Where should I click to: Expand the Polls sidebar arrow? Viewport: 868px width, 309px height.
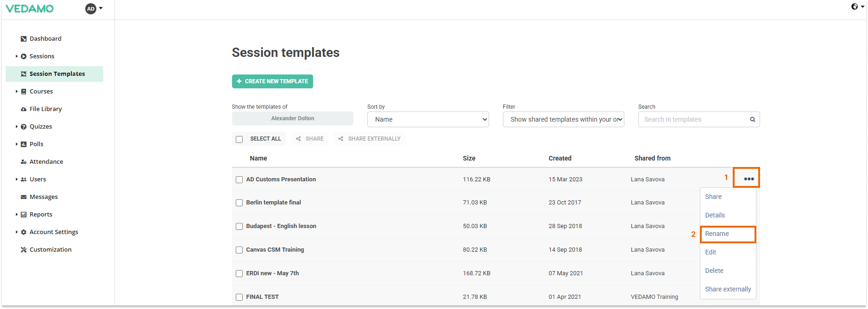tap(17, 144)
